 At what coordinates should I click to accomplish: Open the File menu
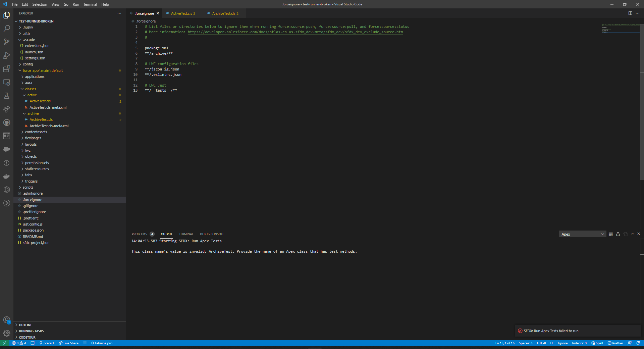tap(15, 4)
